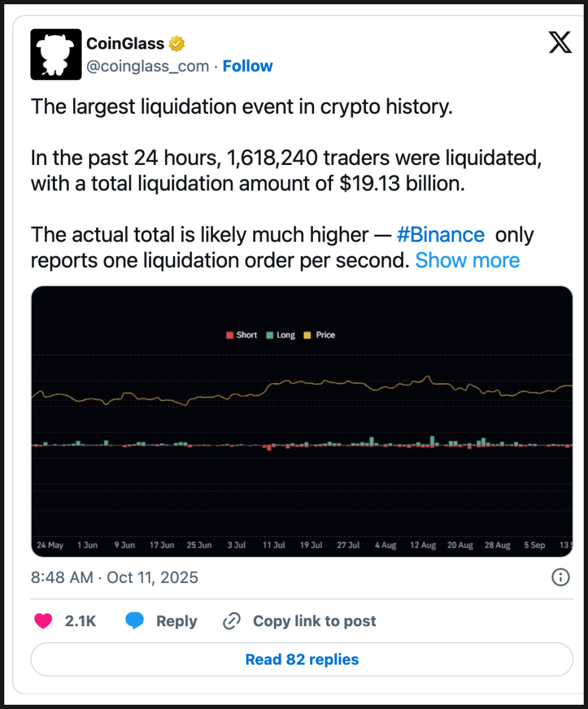Click the CoinGlass display name
The image size is (588, 709).
click(125, 44)
